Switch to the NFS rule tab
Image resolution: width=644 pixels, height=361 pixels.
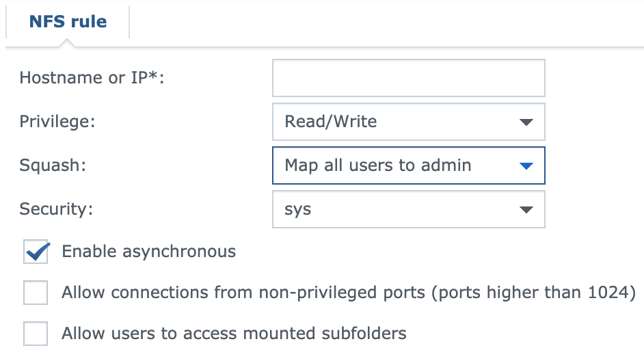click(x=68, y=22)
